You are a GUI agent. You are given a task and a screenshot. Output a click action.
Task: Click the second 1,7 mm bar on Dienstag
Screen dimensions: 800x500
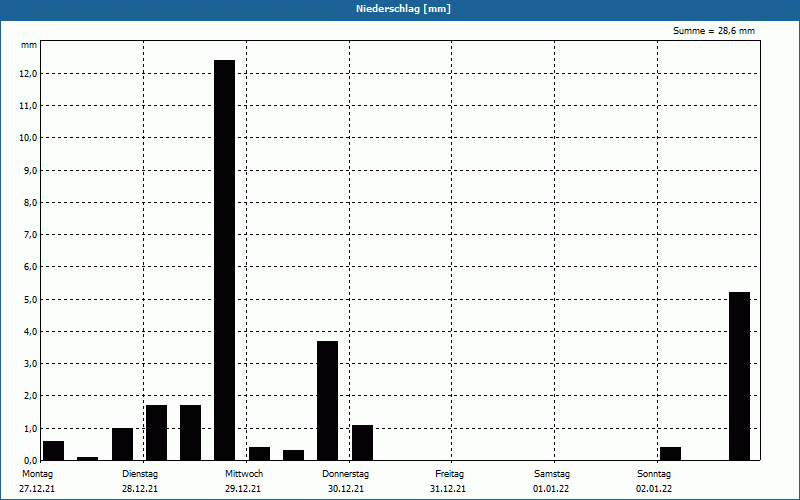(x=190, y=433)
